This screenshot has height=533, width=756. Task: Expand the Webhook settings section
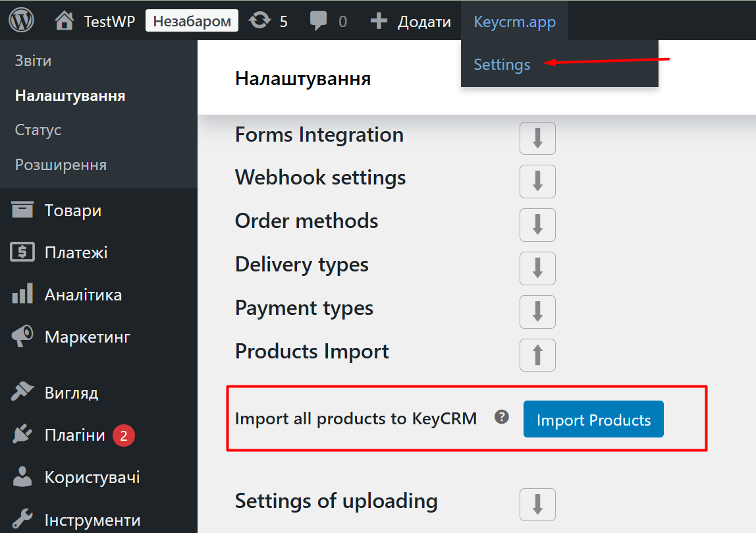537,181
